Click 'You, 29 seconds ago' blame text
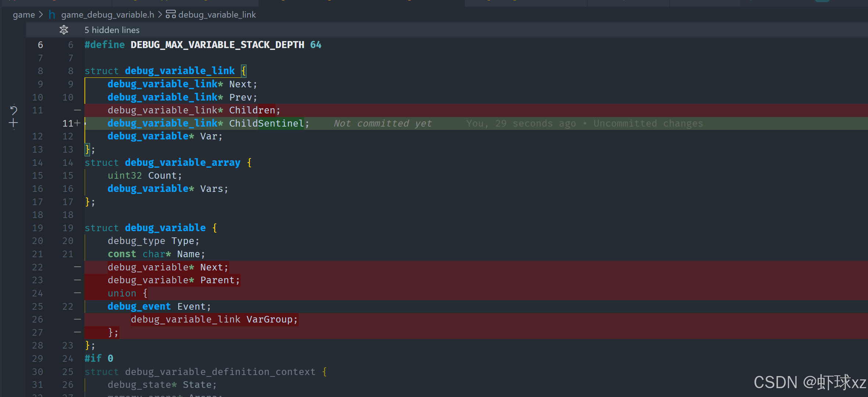This screenshot has height=397, width=868. [521, 123]
